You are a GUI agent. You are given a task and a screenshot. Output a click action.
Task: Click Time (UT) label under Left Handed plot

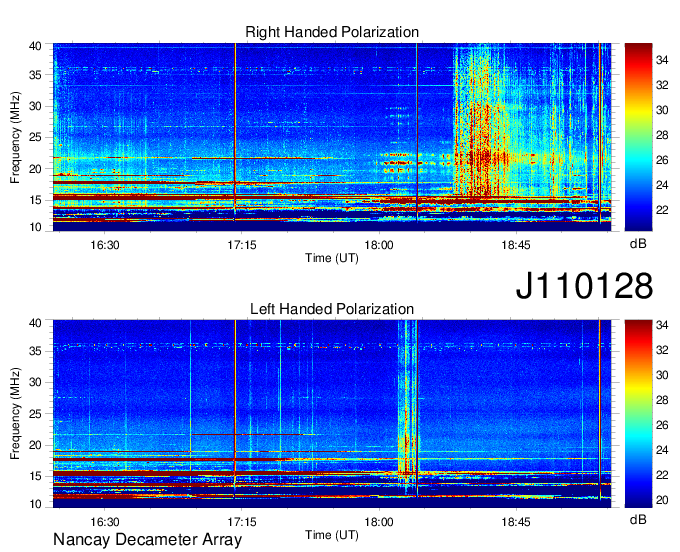332,535
